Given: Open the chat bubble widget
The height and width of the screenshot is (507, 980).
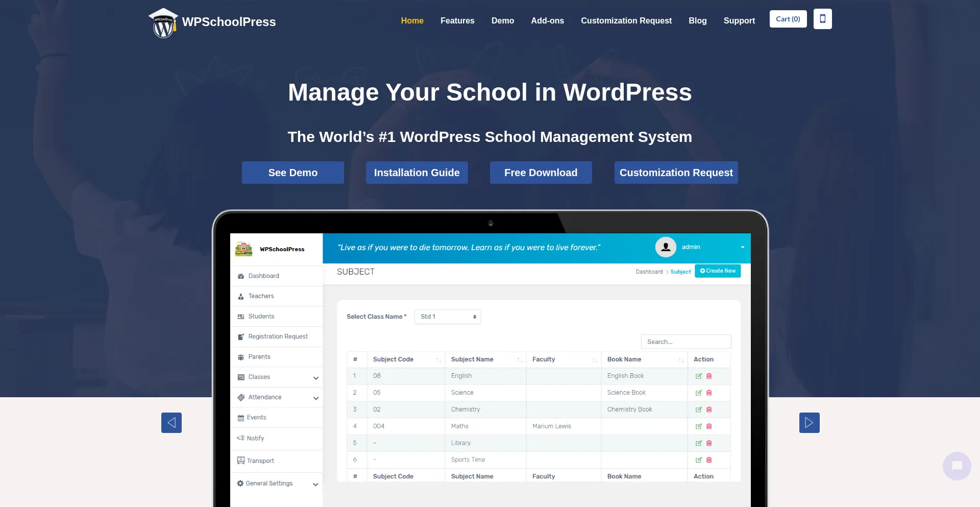Looking at the screenshot, I should (x=957, y=466).
